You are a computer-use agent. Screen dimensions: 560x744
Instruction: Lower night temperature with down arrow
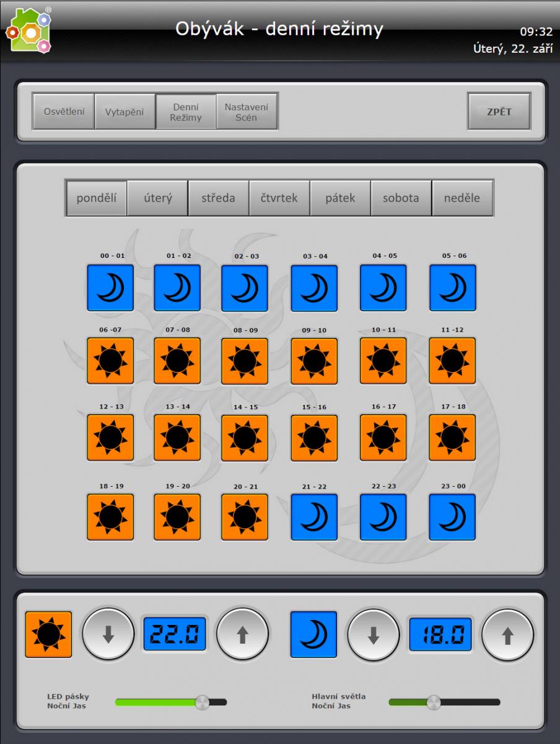[374, 634]
